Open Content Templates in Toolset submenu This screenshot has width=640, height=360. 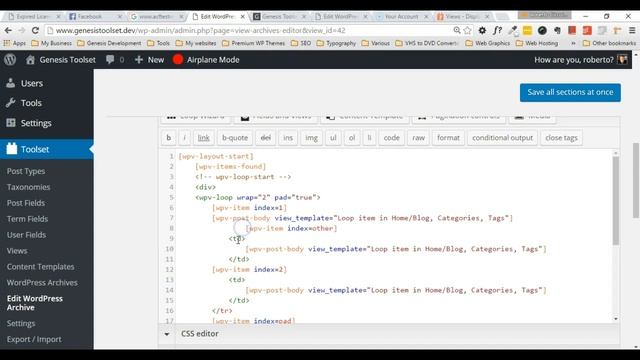[x=40, y=267]
